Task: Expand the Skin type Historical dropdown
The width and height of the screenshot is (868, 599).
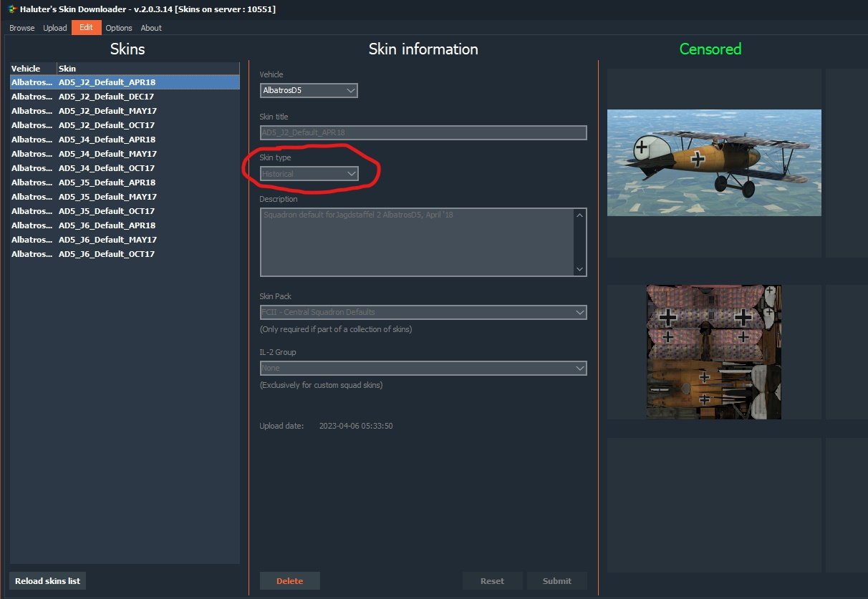Action: click(309, 174)
